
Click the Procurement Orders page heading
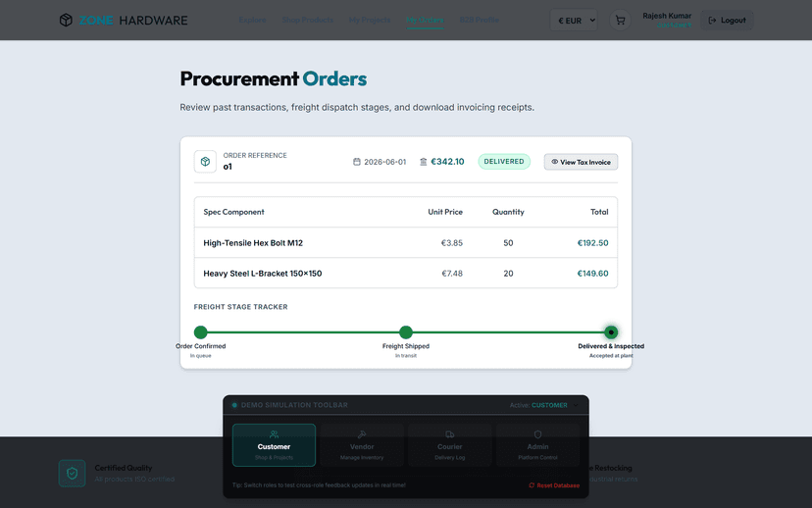(273, 78)
